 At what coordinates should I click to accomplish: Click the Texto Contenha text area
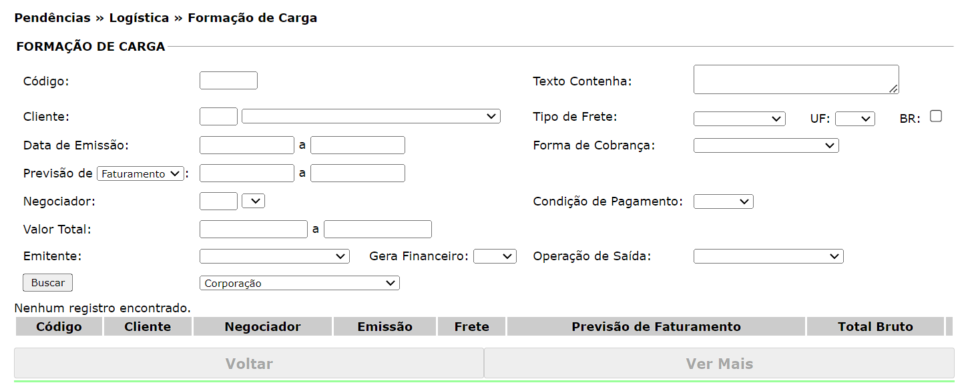coord(796,79)
